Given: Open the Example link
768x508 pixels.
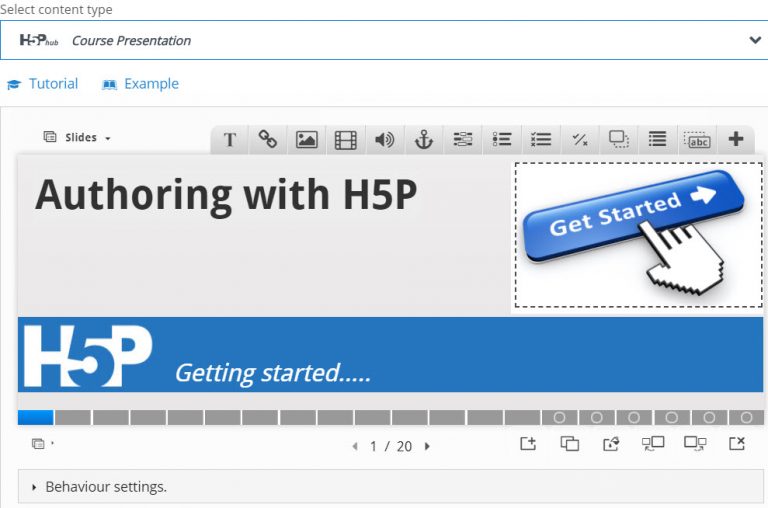Looking at the screenshot, I should [141, 84].
